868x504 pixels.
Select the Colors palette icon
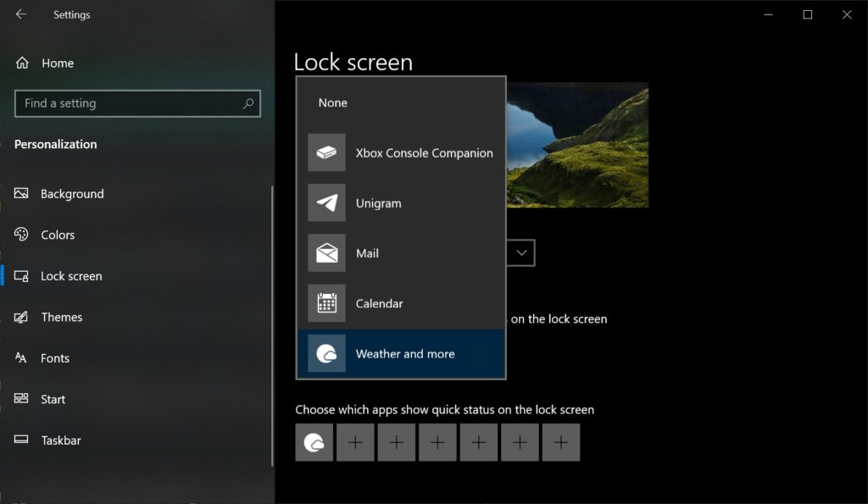[x=20, y=235]
